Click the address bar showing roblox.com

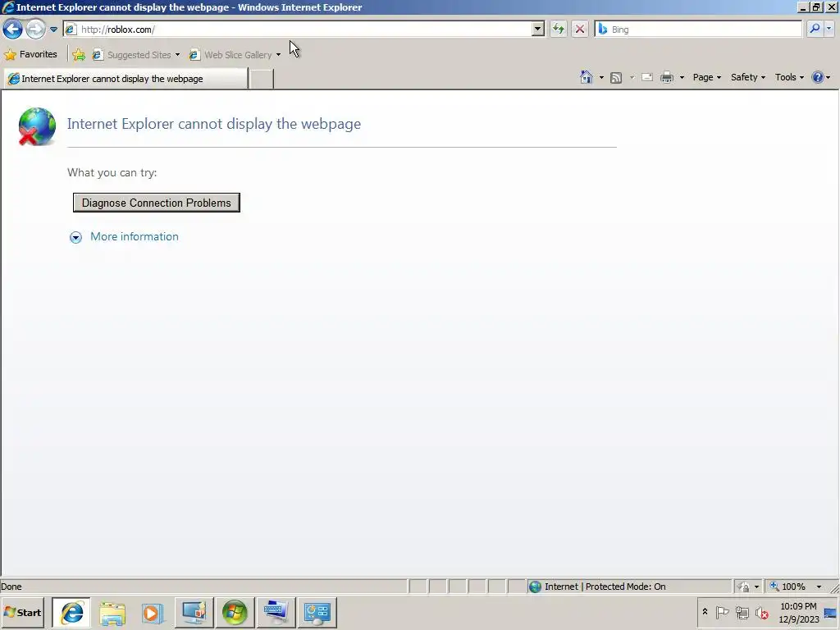point(297,30)
